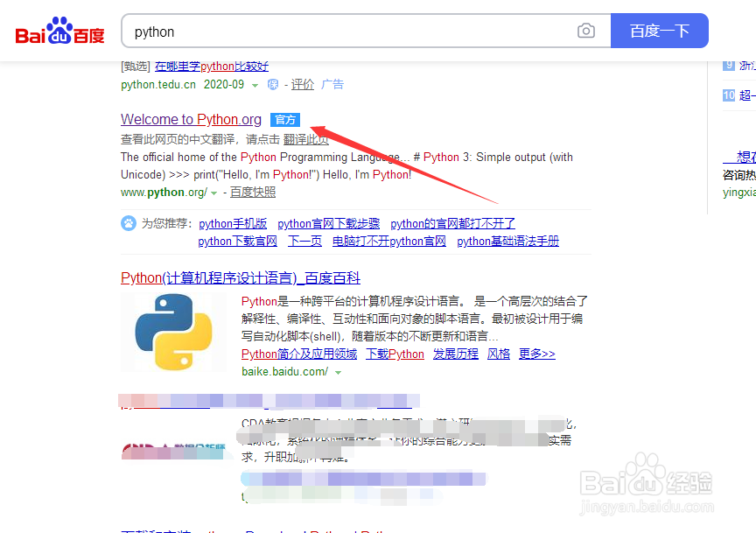756x533 pixels.
Task: Open the 百度快照 cached page
Action: (252, 192)
